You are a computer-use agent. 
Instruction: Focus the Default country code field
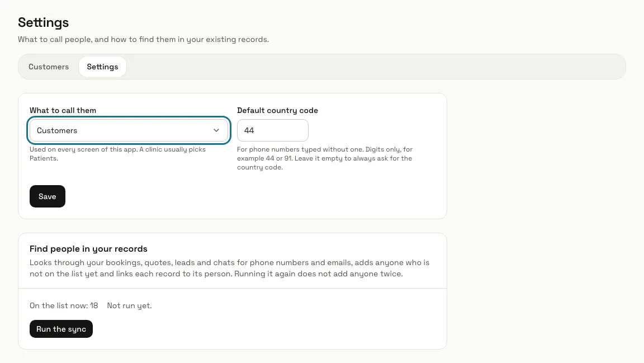[273, 130]
